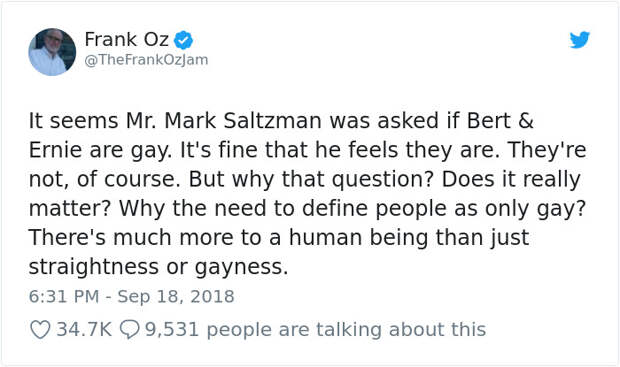Viewport: 620px width, 367px height.
Task: Click the words Bert & in the tweet
Action: [x=500, y=121]
